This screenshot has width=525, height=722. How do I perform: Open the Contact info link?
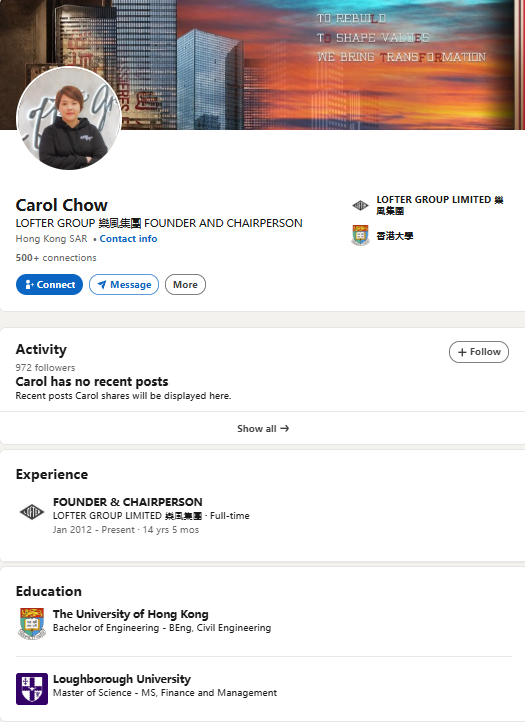tap(128, 239)
